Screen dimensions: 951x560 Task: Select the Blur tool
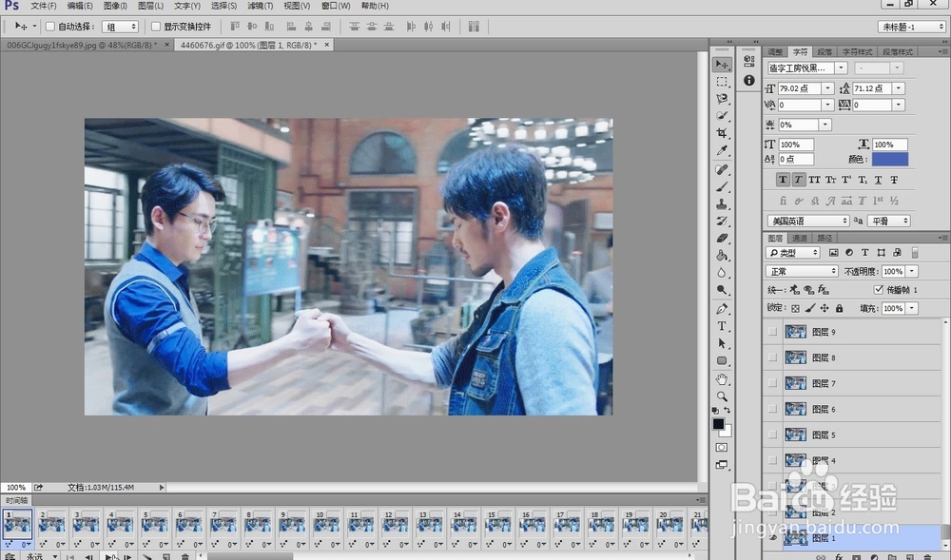tap(721, 273)
